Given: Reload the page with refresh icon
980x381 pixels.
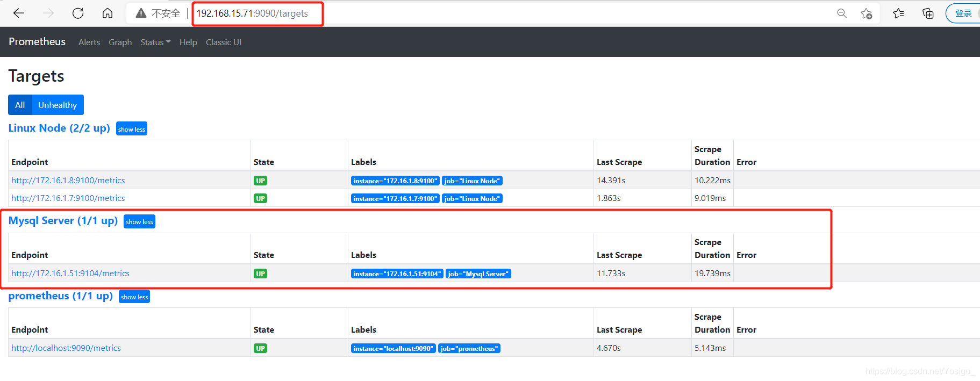Looking at the screenshot, I should coord(78,13).
